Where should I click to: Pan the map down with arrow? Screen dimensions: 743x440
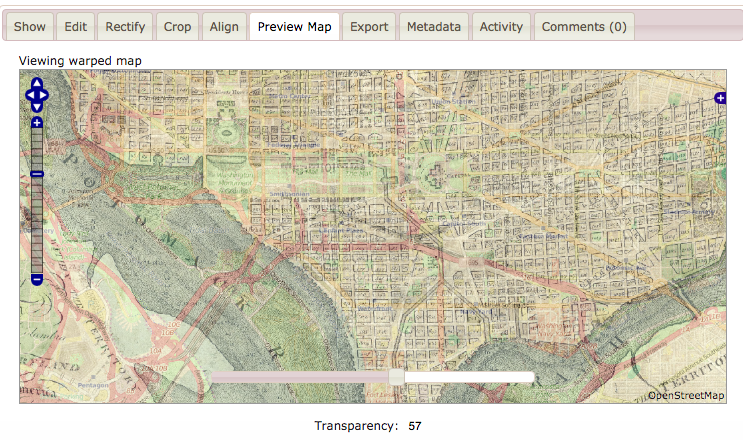37,106
